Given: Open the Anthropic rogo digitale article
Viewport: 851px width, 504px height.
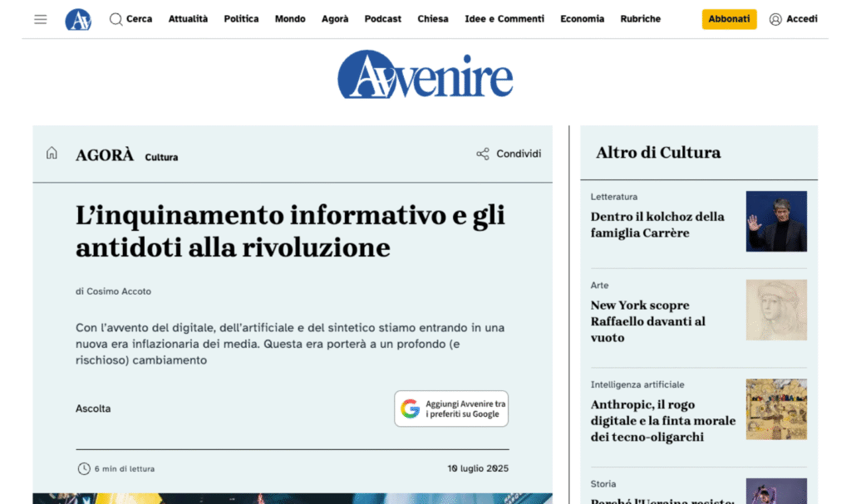Looking at the screenshot, I should pyautogui.click(x=662, y=420).
